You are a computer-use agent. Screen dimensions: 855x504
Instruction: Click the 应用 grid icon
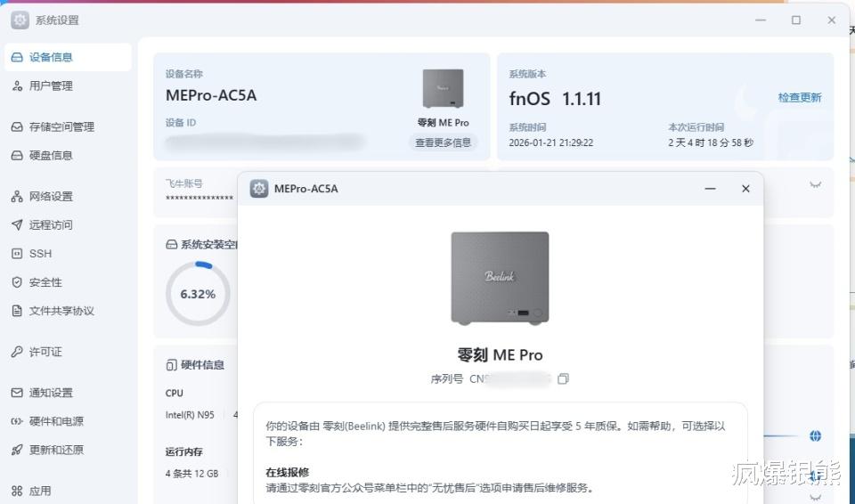pos(17,491)
